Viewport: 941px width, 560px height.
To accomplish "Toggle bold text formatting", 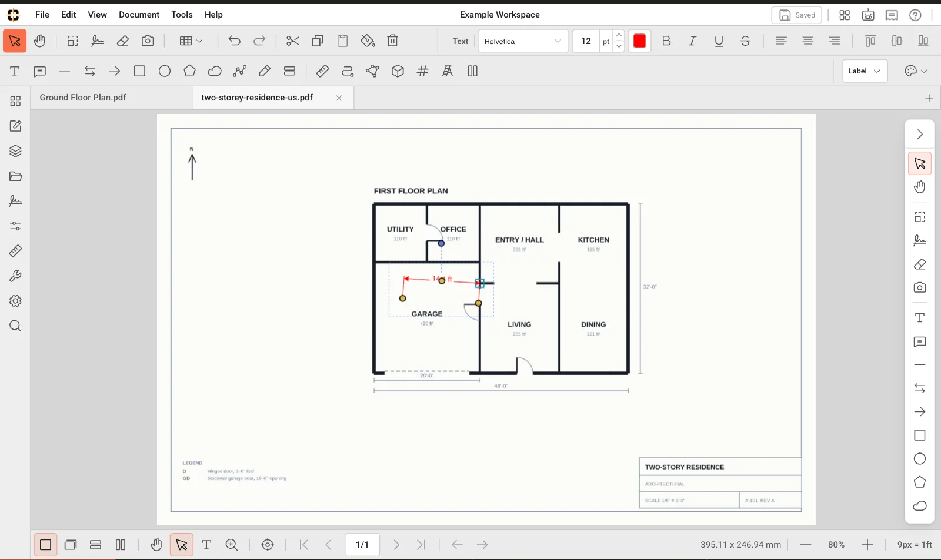I will (666, 41).
